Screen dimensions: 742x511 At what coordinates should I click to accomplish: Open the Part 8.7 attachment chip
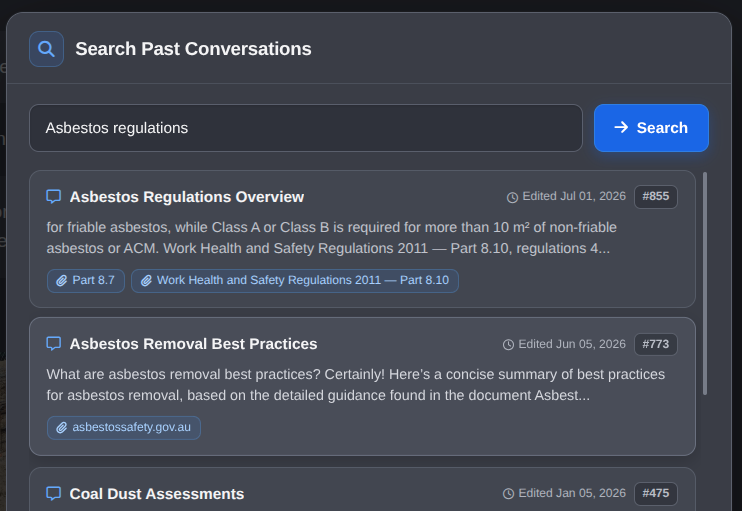coord(86,281)
